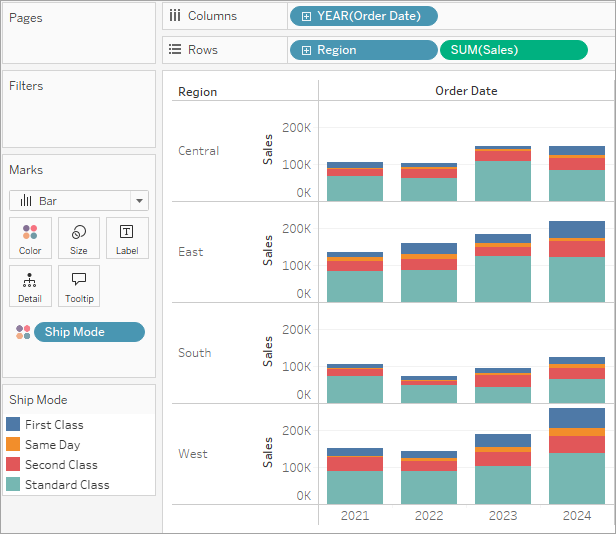Click the First Class blue legend swatch
This screenshot has height=534, width=616.
point(13,424)
